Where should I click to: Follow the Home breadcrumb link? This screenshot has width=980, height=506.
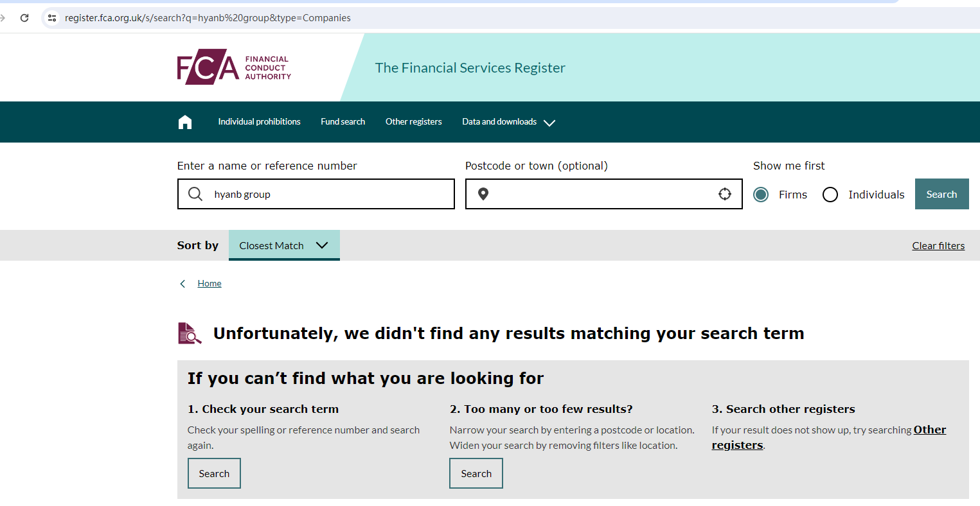point(209,284)
